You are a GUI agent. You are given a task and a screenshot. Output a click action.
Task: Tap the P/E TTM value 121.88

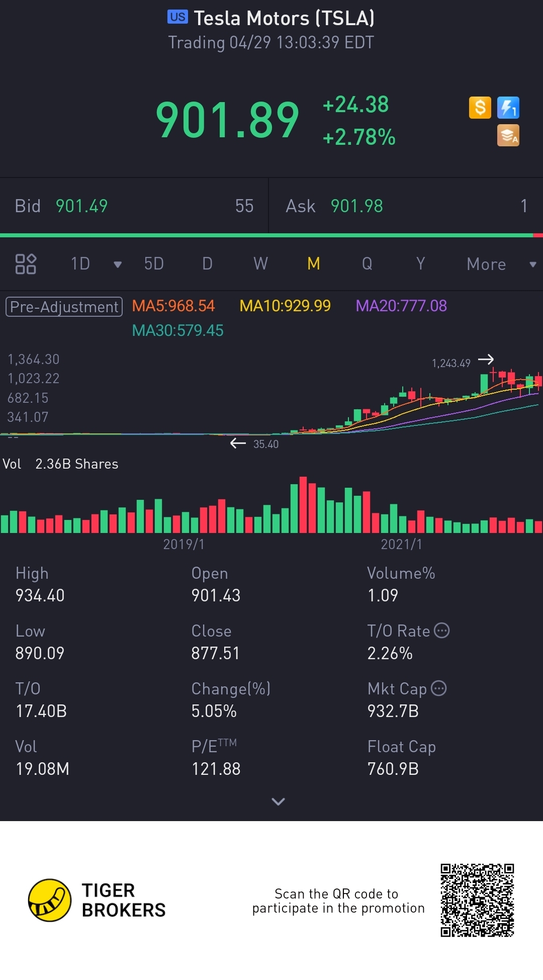pos(216,769)
